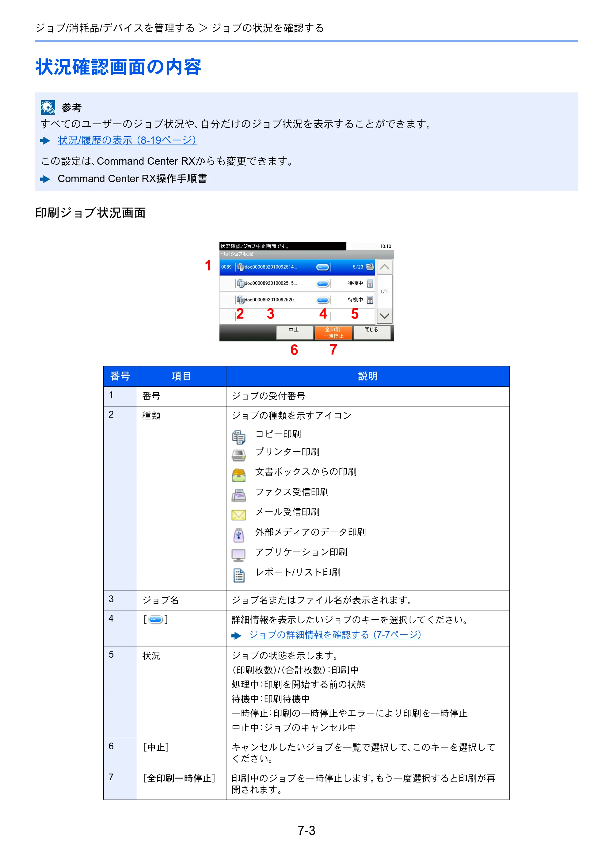Click the 全印刷一時停止 orange button
The width and height of the screenshot is (613, 868).
coord(333,333)
